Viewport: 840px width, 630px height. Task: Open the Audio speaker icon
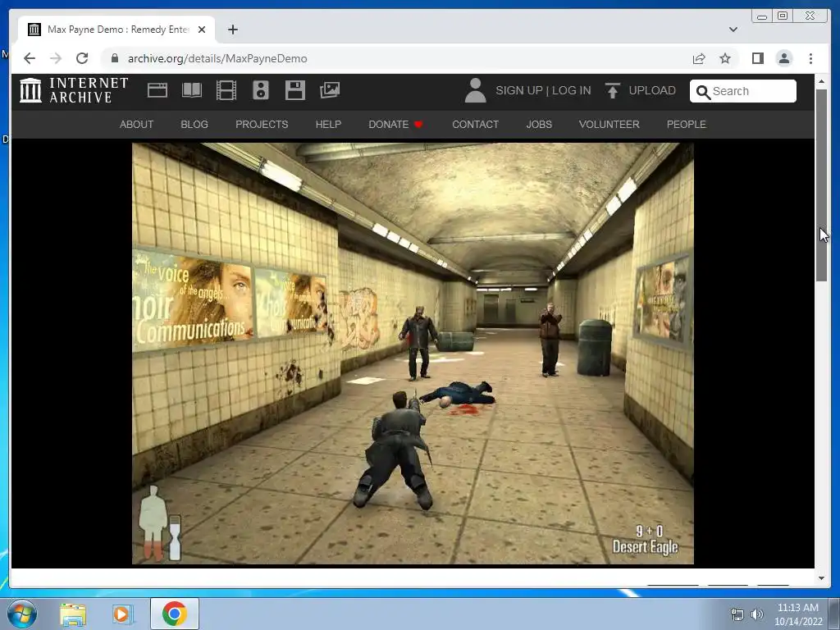point(260,90)
